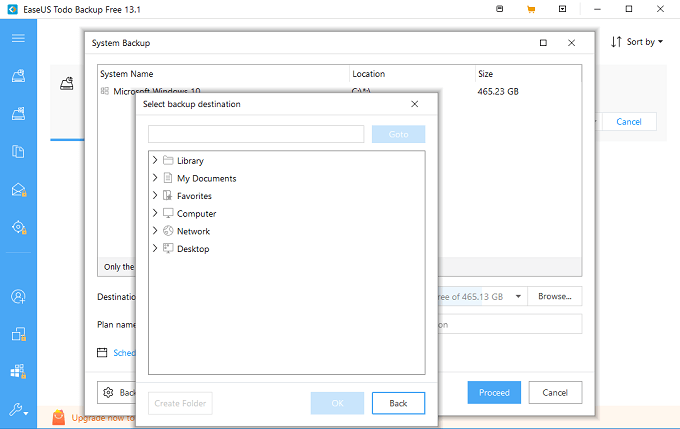The width and height of the screenshot is (680, 429).
Task: Click the Clone sidebar icon
Action: pos(19,334)
